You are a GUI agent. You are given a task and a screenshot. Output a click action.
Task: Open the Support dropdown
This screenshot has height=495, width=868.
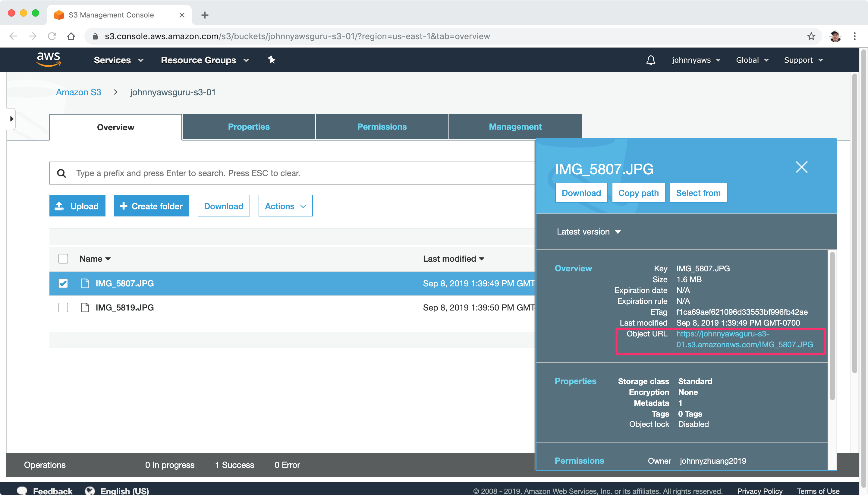pos(804,60)
